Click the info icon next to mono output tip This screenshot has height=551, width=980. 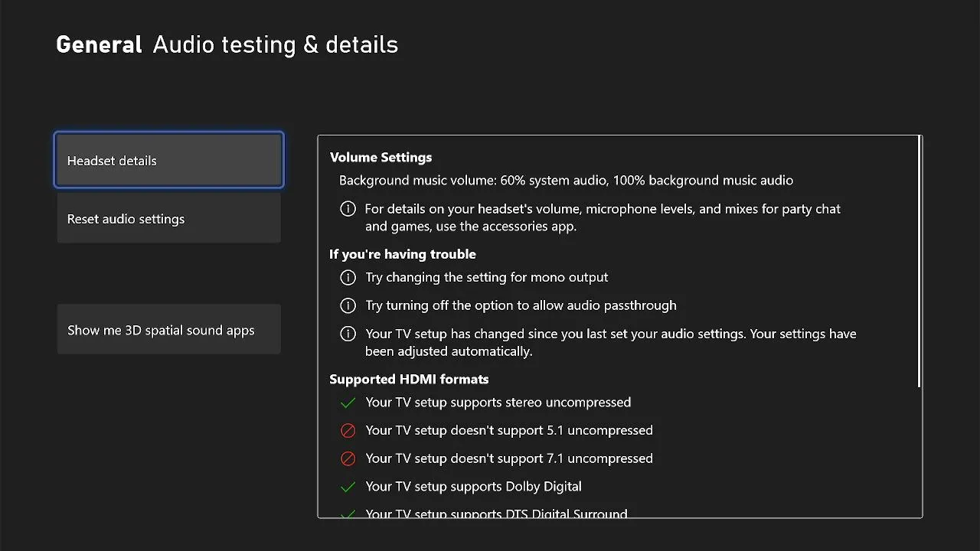(348, 277)
